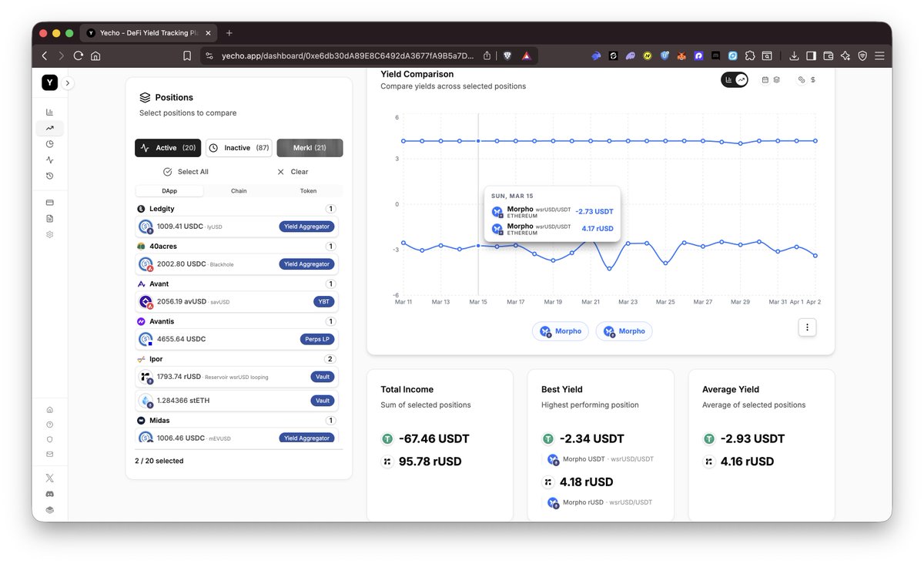Select the 1009.41 USDC Ledgity position

click(236, 227)
